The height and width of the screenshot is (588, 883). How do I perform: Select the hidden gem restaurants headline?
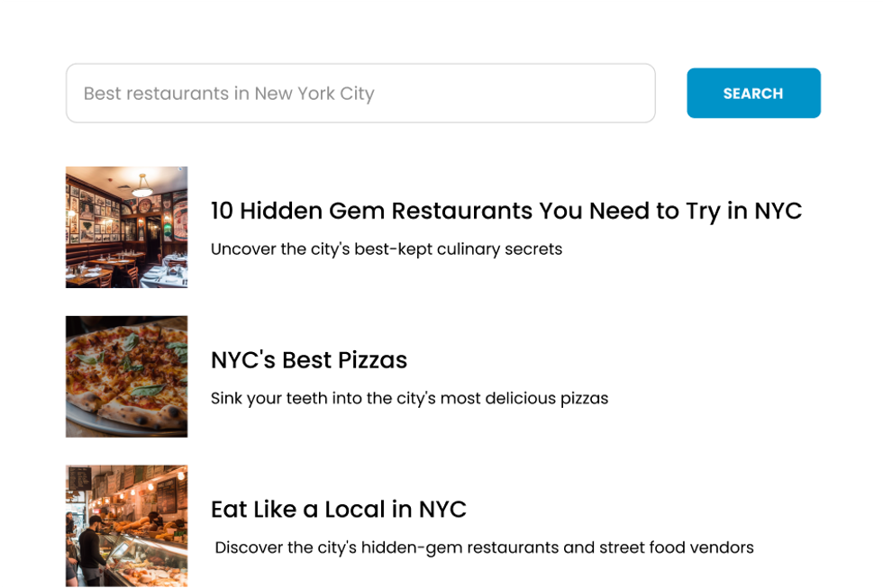[505, 211]
